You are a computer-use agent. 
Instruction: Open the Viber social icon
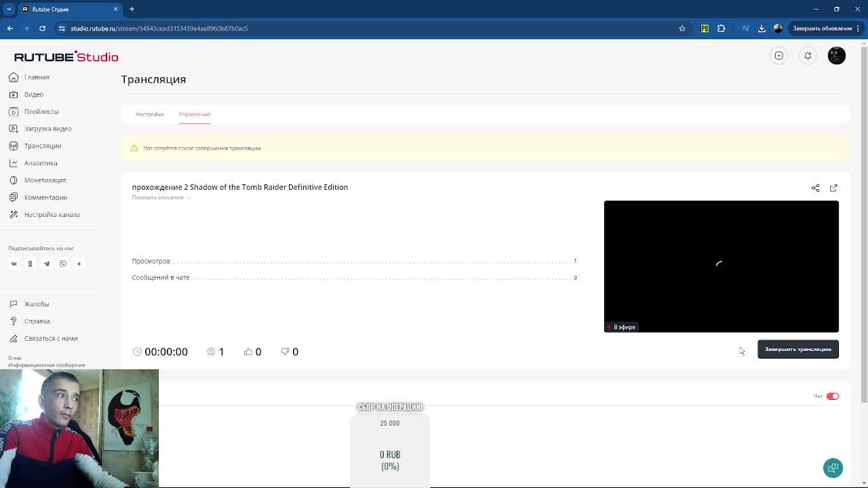(x=62, y=264)
